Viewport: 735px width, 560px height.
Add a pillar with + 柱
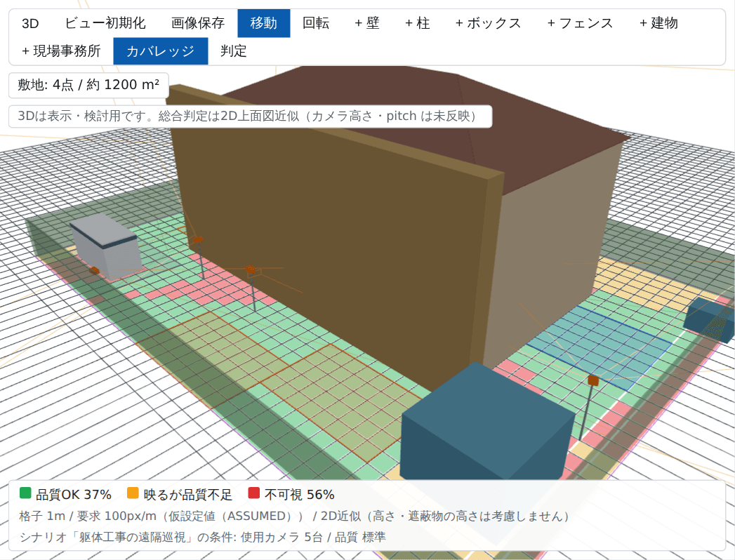click(418, 23)
